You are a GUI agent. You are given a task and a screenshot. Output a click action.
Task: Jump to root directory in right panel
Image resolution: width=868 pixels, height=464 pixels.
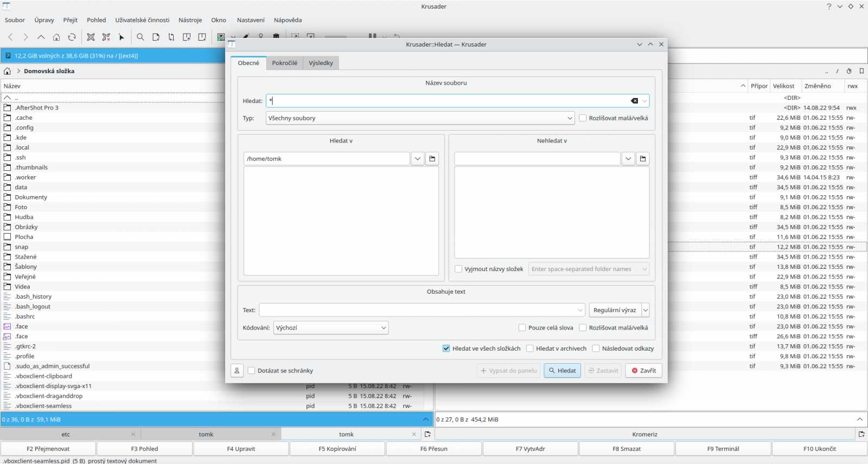[838, 71]
